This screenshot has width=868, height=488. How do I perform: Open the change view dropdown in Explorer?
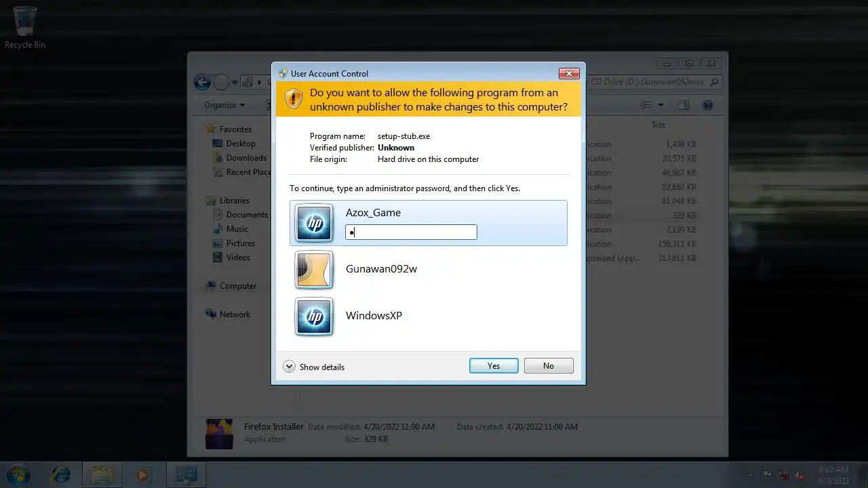pos(661,105)
